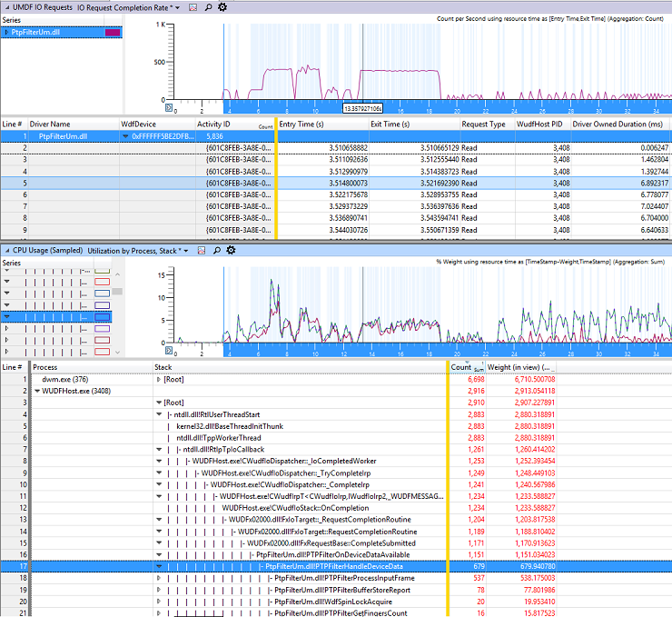Toggle graph/table view icon in UMDF IO Requests header

coord(193,7)
